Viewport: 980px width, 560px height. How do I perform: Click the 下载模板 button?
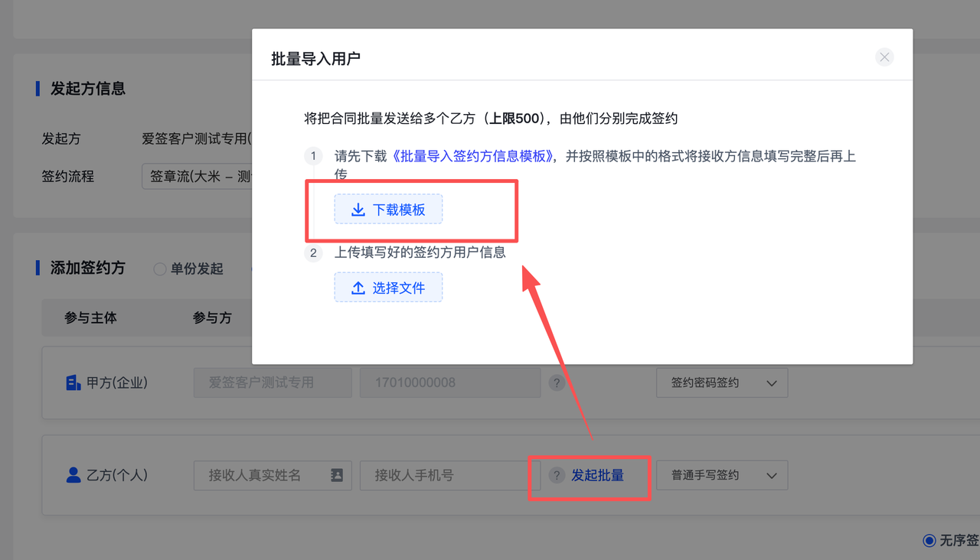click(388, 210)
